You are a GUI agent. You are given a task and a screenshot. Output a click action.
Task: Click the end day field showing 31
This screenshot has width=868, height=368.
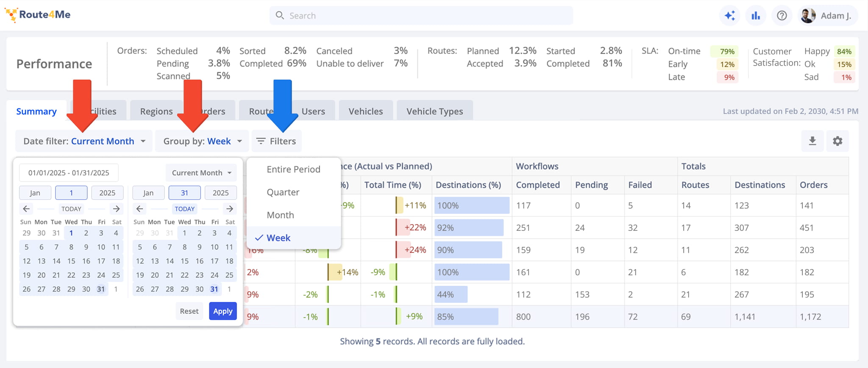tap(185, 193)
